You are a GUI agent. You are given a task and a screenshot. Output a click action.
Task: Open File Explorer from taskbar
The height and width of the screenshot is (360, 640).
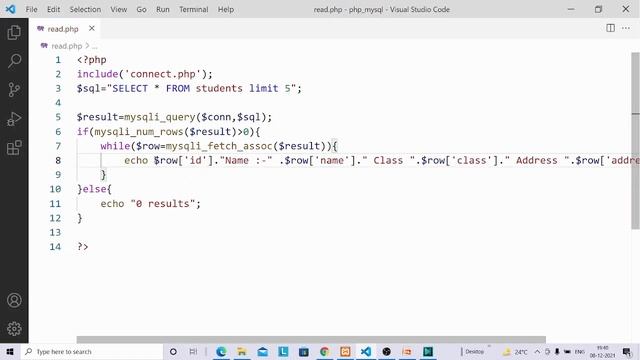(x=242, y=351)
